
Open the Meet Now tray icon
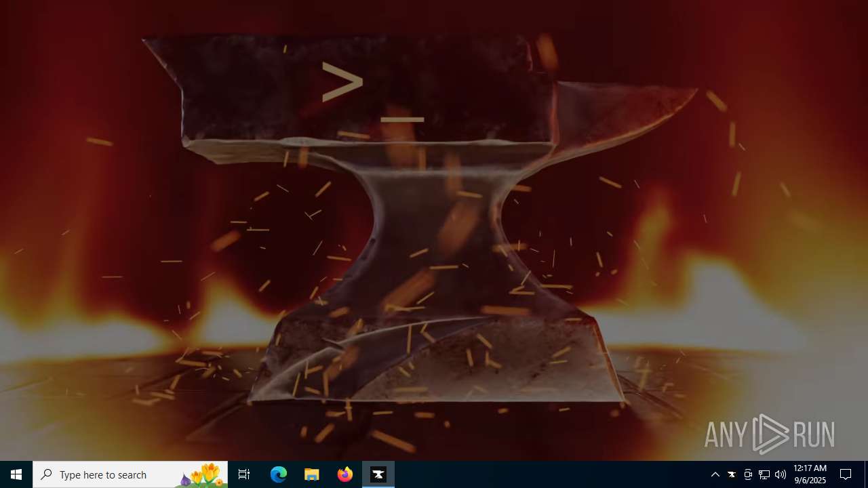point(748,474)
